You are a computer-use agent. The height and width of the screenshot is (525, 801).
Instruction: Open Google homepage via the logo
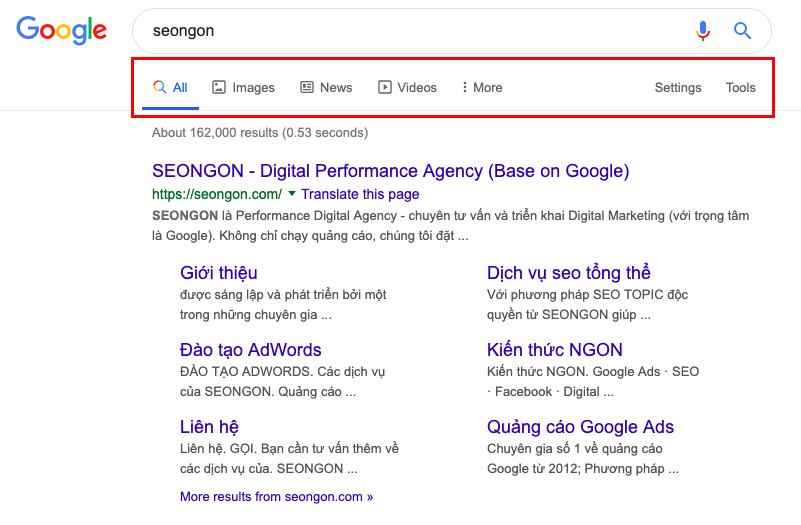point(62,31)
